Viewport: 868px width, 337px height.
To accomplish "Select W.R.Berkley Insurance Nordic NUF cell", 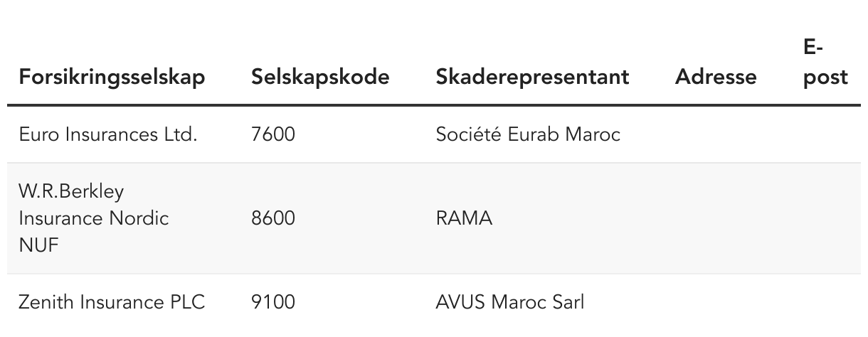I will [93, 218].
